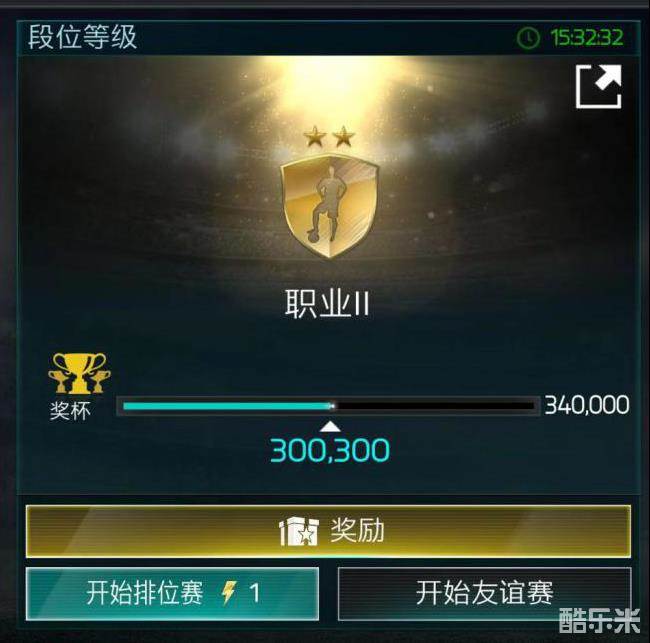This screenshot has height=643, width=650.
Task: Click the 15:32:32 countdown timer text
Action: (587, 37)
